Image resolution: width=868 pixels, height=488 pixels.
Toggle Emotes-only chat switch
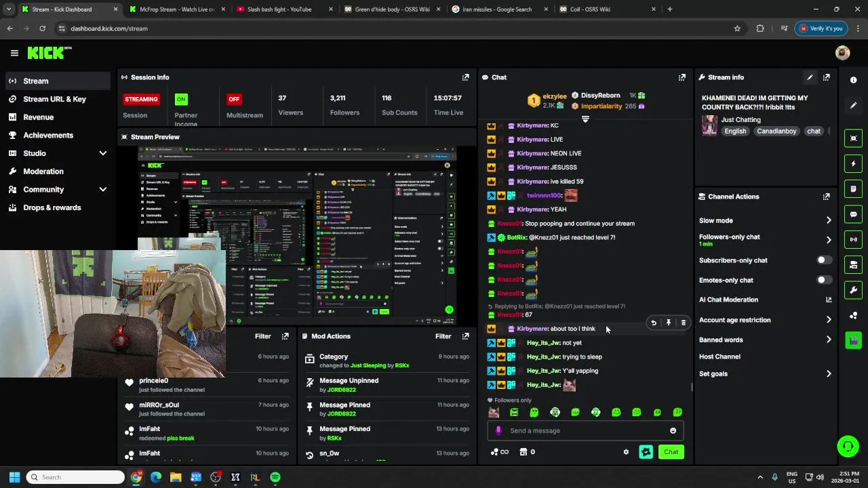pyautogui.click(x=824, y=280)
